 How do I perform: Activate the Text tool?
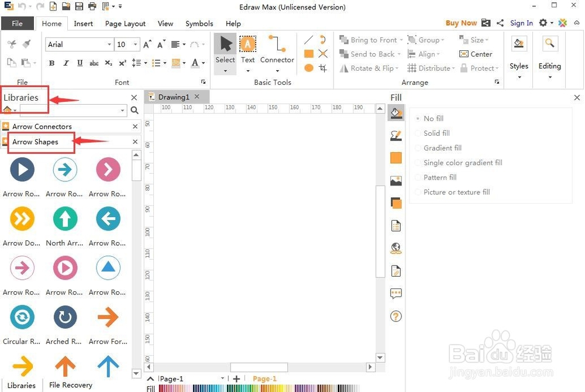(x=247, y=53)
